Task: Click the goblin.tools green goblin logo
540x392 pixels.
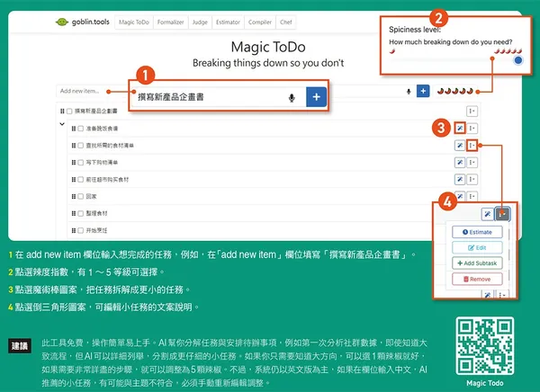Action: pos(62,22)
